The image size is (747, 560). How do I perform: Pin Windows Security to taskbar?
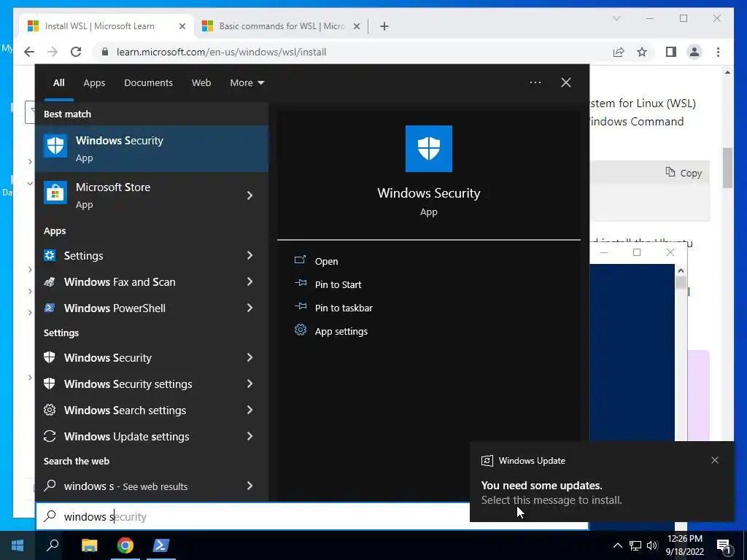tap(344, 308)
